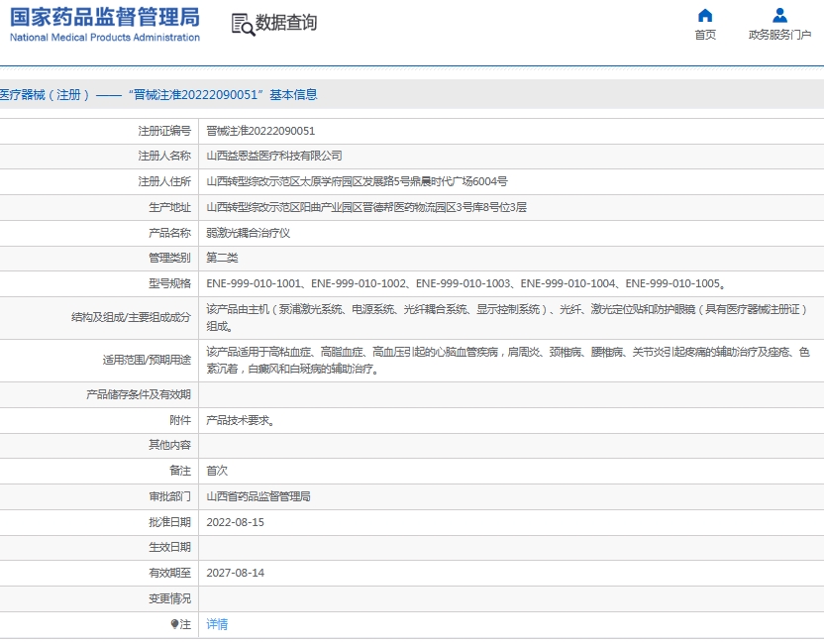
Task: Click the 注册人名称 label
Action: tap(164, 156)
